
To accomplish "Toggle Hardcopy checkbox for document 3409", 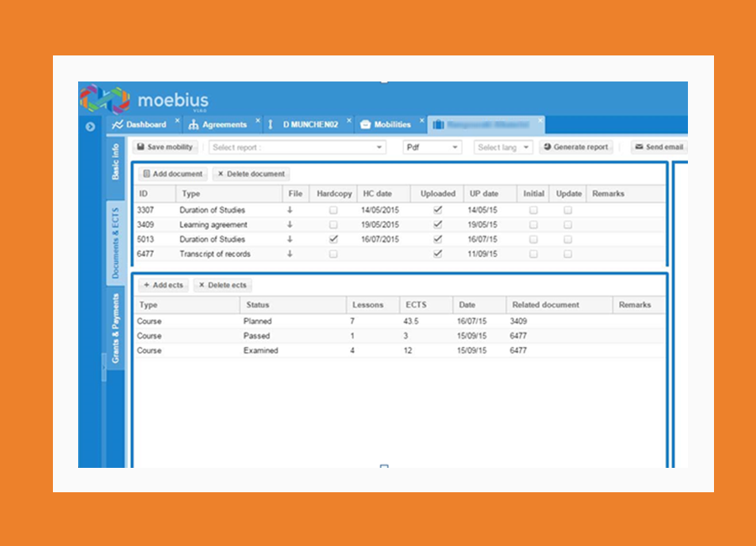I will (333, 225).
